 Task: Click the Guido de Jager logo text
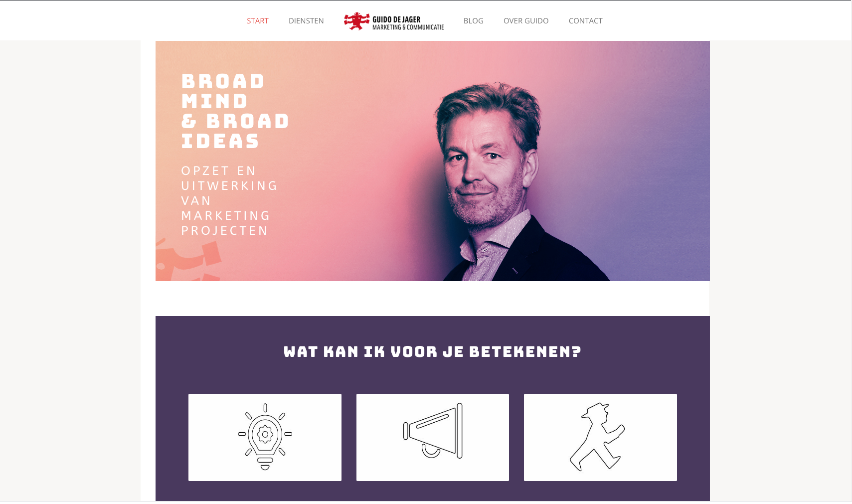tap(396, 19)
